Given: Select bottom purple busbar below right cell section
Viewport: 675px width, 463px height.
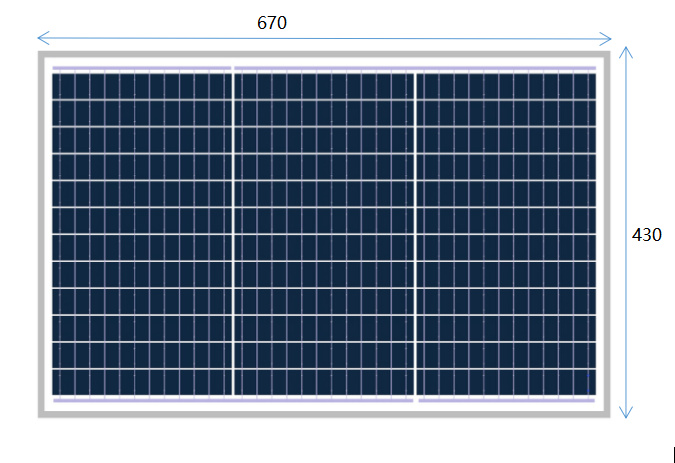Looking at the screenshot, I should [506, 400].
